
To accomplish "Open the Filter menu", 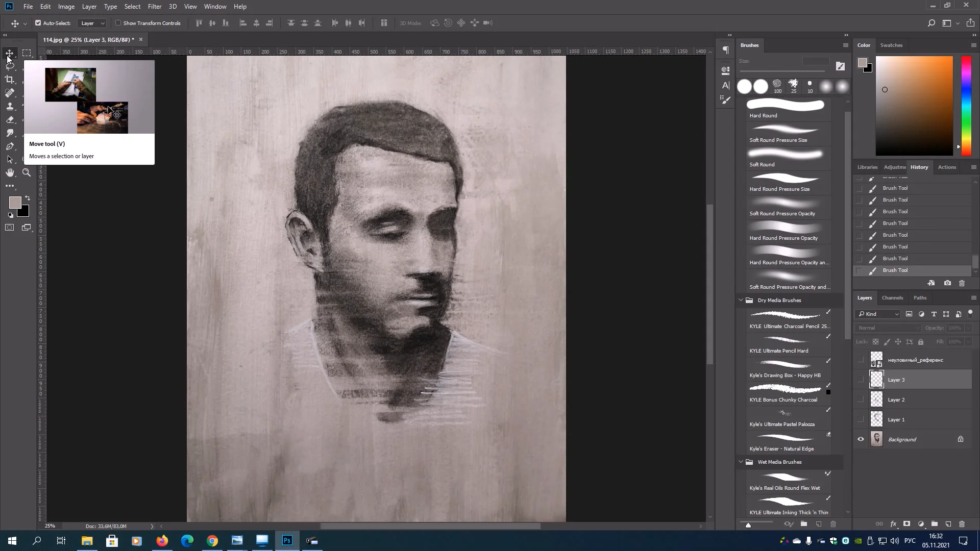I will (x=154, y=7).
